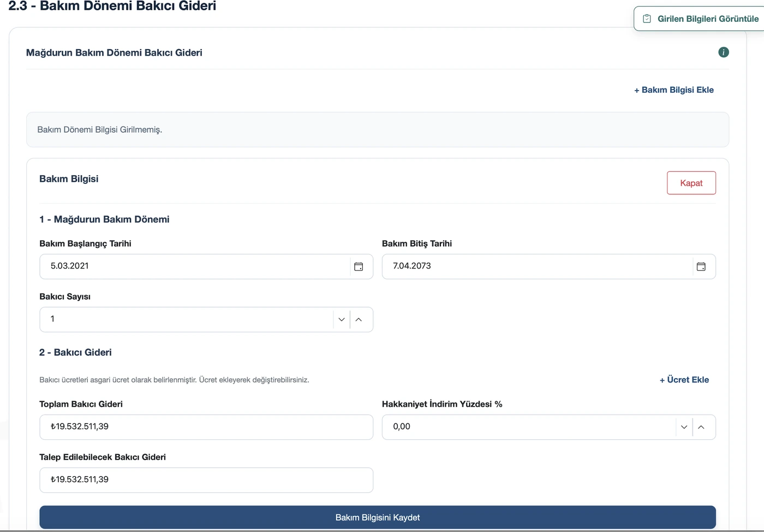Open Girilen Bilgileri Görüntüle button
764x532 pixels.
coord(699,19)
